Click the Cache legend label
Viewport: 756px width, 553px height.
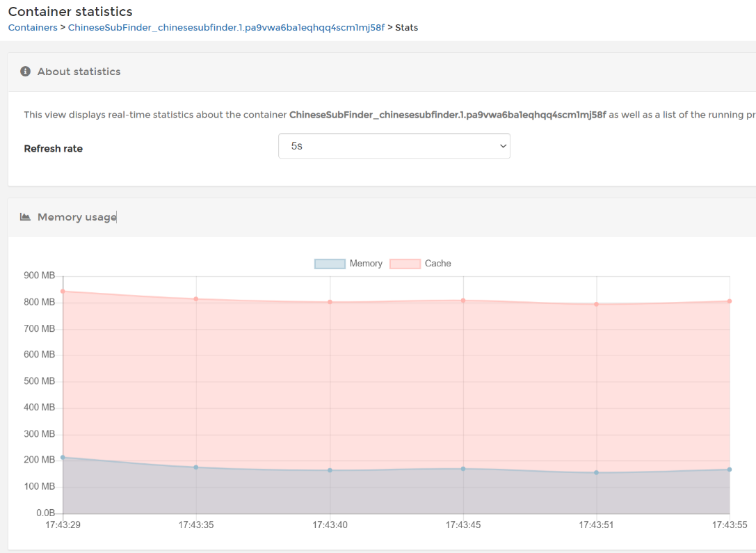tap(437, 263)
